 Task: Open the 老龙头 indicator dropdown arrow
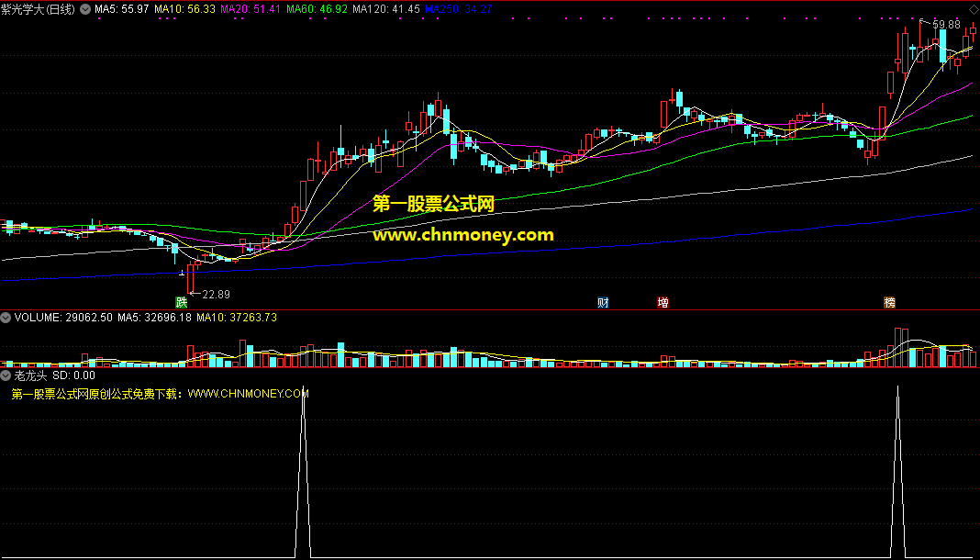[x=6, y=375]
